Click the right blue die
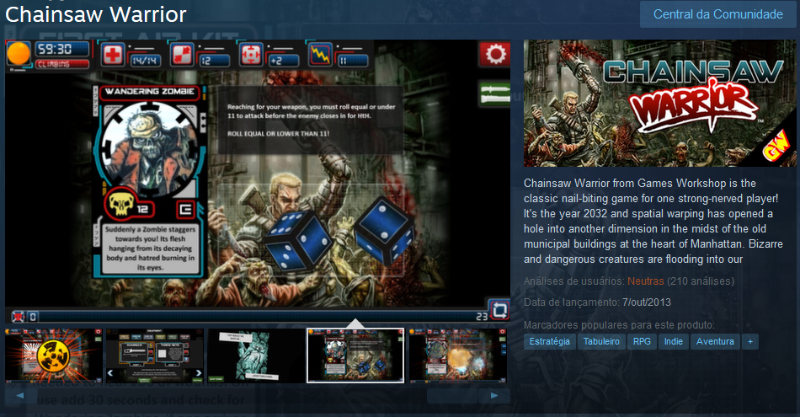Viewport: 800px width, 417px height. tap(384, 230)
